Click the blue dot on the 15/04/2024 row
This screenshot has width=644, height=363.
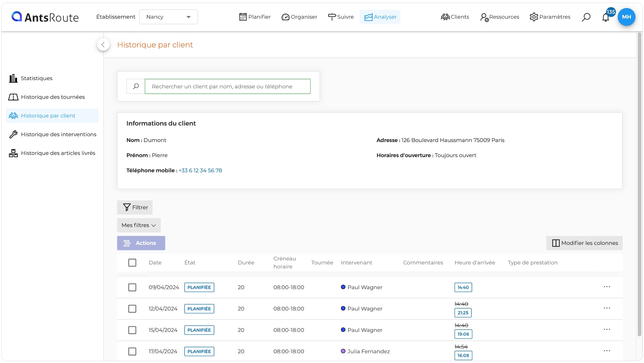343,330
